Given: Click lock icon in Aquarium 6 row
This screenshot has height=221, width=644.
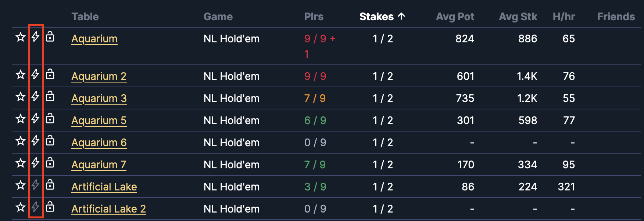Looking at the screenshot, I should [50, 140].
